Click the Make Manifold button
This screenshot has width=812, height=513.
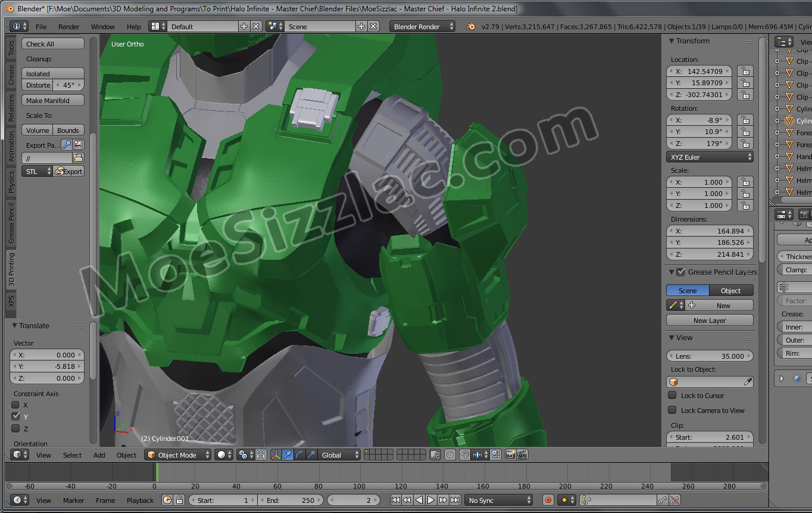pyautogui.click(x=53, y=101)
